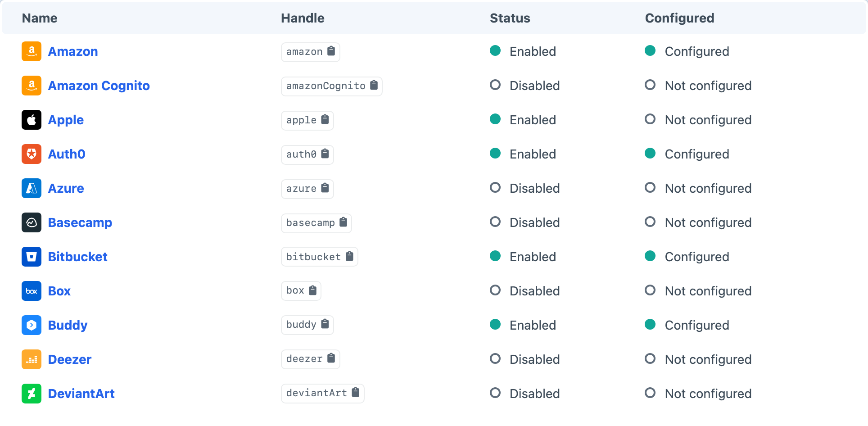Open the Amazon provider link
The image size is (868, 426).
coord(73,51)
